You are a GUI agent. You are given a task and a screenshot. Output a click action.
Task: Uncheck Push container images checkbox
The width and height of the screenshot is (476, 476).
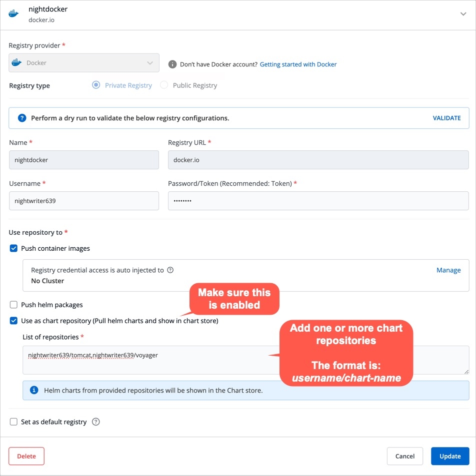14,248
